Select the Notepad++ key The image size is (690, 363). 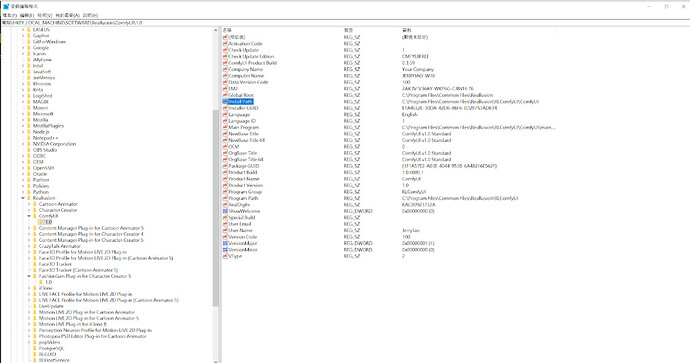(45, 138)
